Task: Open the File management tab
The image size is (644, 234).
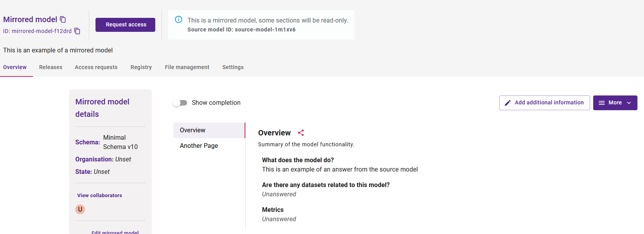Action: [x=187, y=67]
